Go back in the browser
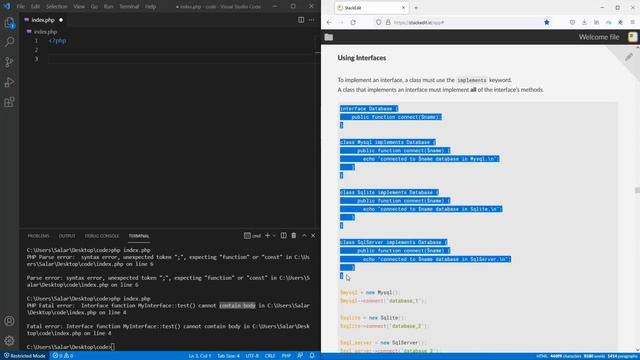640x360 pixels. click(x=329, y=22)
